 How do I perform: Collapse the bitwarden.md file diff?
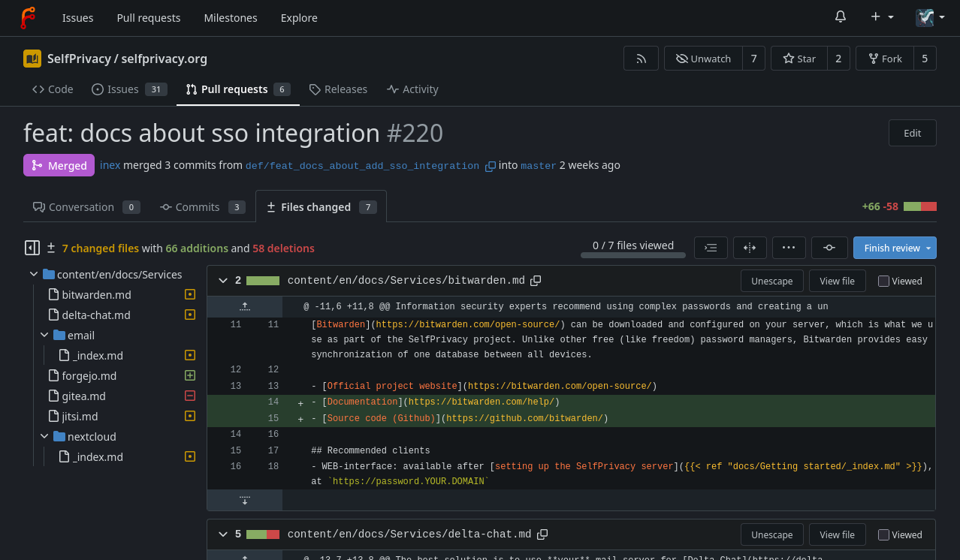pos(222,281)
